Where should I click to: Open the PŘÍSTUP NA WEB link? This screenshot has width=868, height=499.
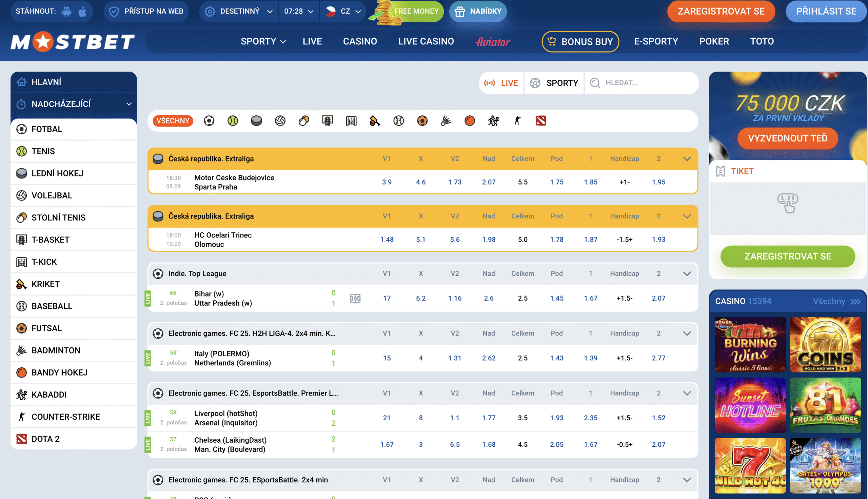tap(146, 11)
